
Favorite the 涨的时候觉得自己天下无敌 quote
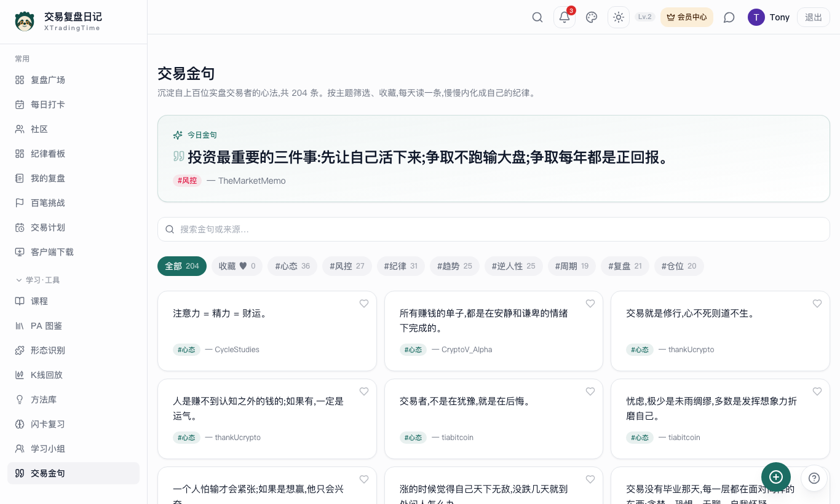[x=590, y=479]
